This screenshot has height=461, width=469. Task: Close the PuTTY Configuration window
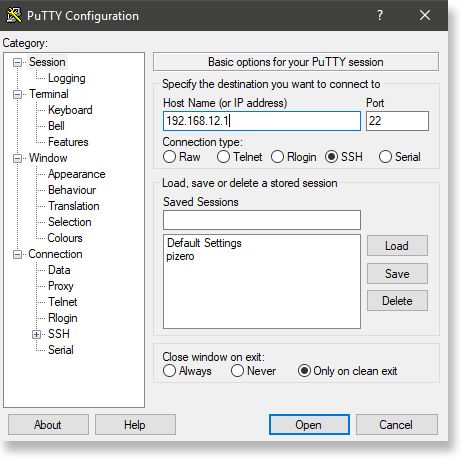coord(425,15)
